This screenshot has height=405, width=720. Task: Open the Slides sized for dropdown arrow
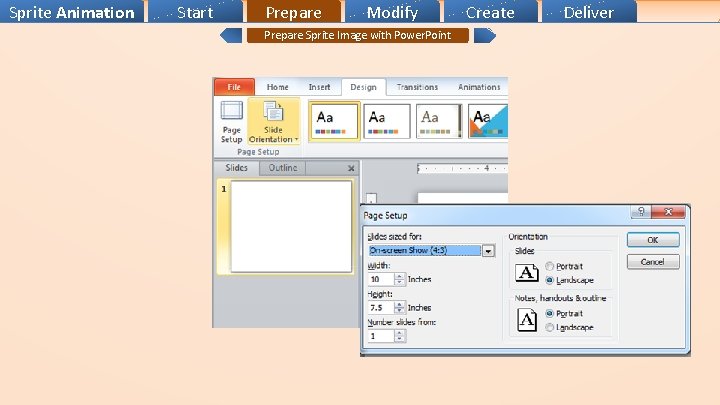(x=488, y=251)
